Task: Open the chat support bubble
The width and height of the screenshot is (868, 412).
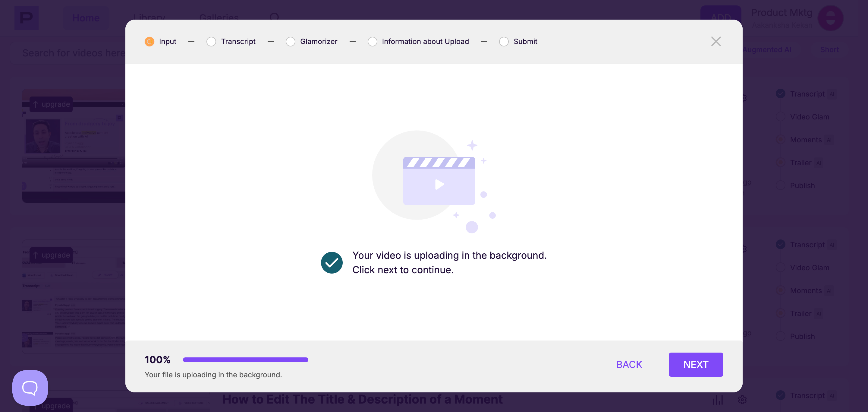Action: pos(30,388)
